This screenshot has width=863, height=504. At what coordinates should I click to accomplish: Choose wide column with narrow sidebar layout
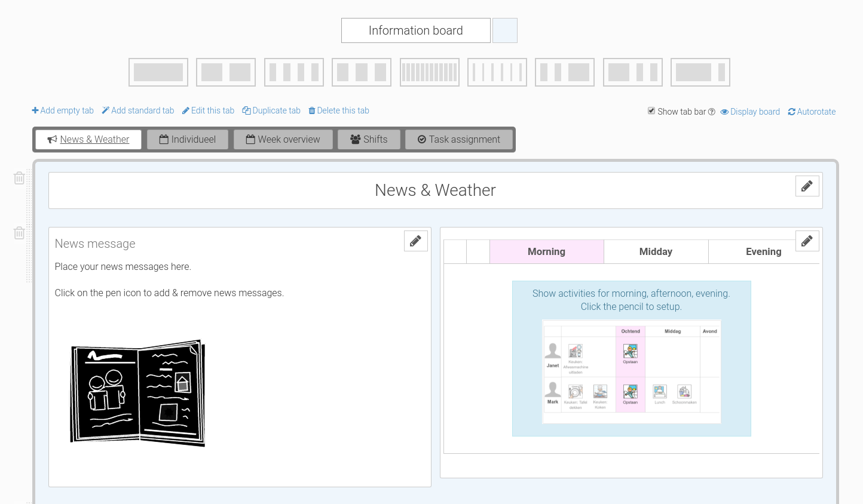700,72
